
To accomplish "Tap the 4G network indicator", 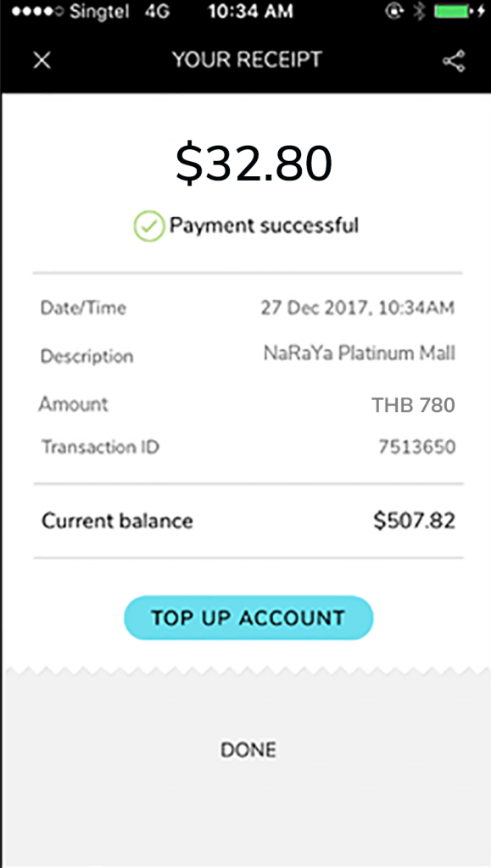I will coord(157,12).
